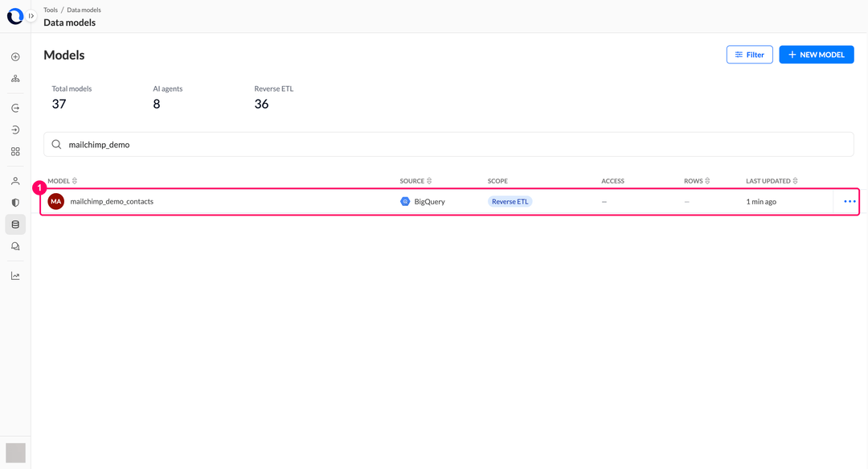Open the hierarchy nodes sidebar icon
The width and height of the screenshot is (868, 469).
(x=15, y=79)
